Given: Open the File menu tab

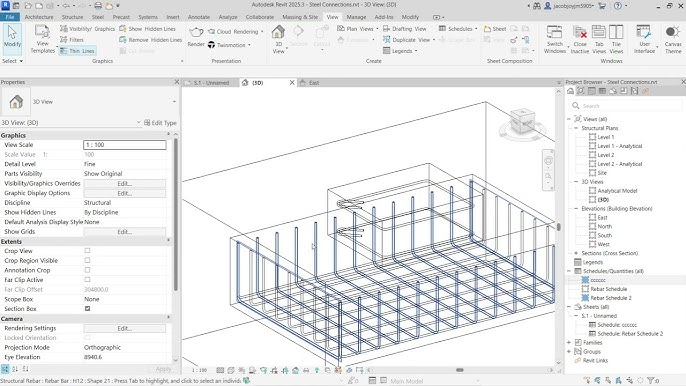Looking at the screenshot, I should [10, 17].
